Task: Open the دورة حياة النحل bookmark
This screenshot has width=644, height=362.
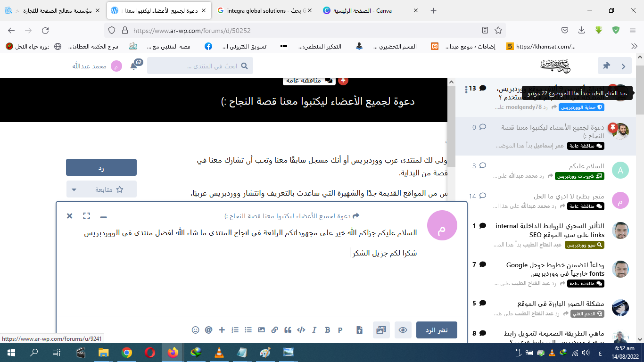Action: point(27,46)
